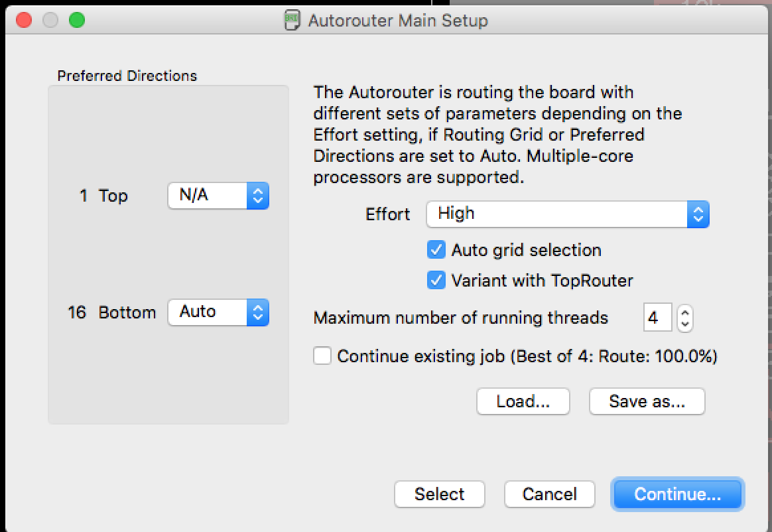Image resolution: width=772 pixels, height=532 pixels.
Task: Close the Autorouter Main Setup dialog
Action: [24, 20]
